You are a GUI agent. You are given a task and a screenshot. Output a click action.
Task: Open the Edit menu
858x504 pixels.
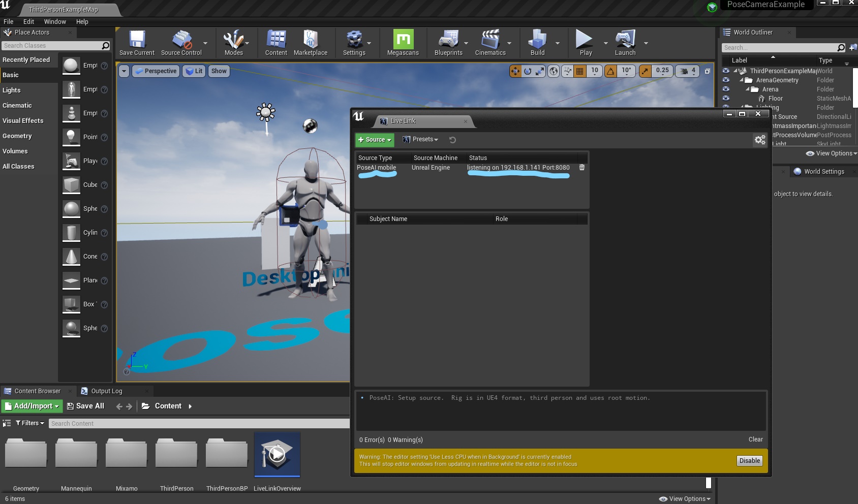pyautogui.click(x=28, y=21)
